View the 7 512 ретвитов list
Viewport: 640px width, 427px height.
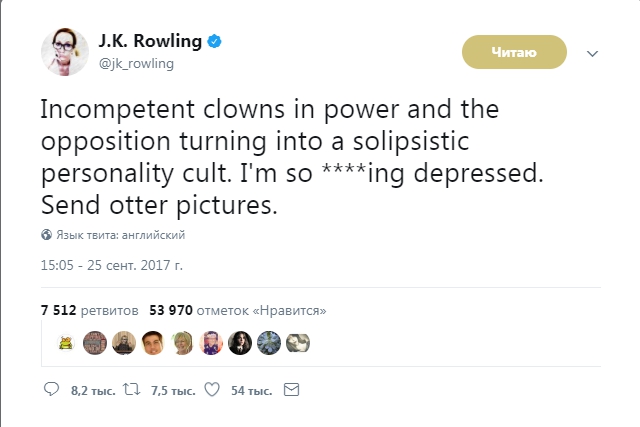tap(90, 311)
